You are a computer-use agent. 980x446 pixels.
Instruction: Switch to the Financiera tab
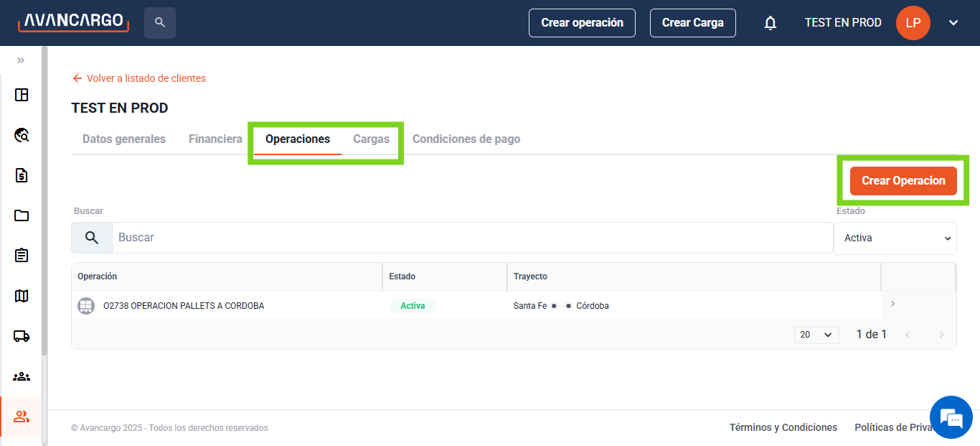click(x=215, y=139)
